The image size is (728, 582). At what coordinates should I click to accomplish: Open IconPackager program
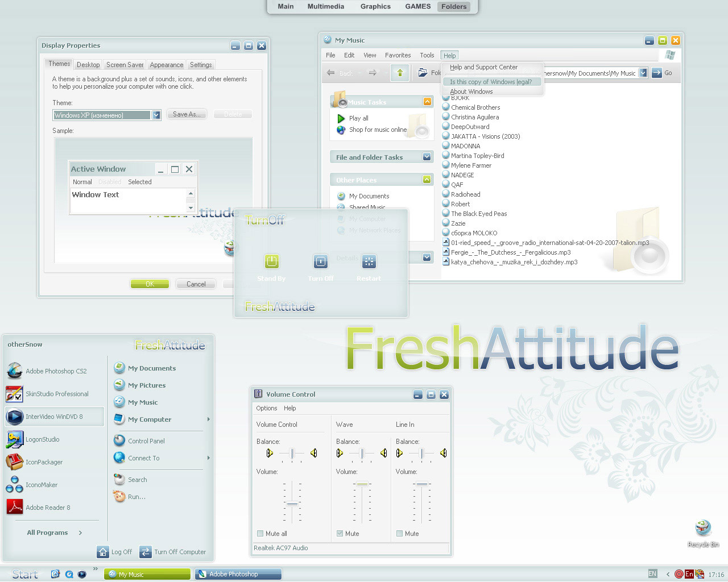[x=35, y=462]
